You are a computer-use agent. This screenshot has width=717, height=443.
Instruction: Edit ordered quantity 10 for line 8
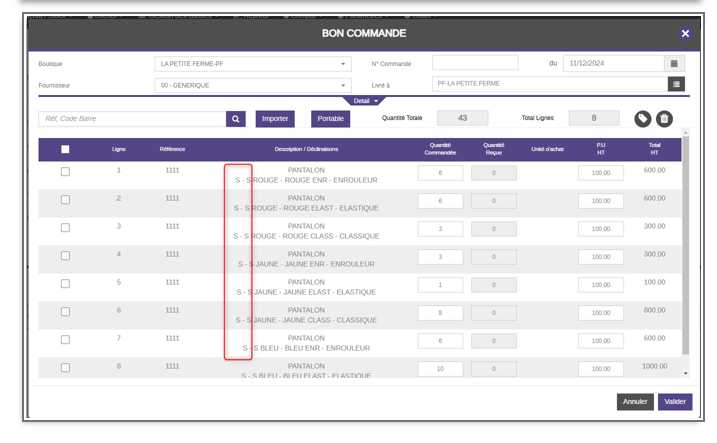click(440, 369)
